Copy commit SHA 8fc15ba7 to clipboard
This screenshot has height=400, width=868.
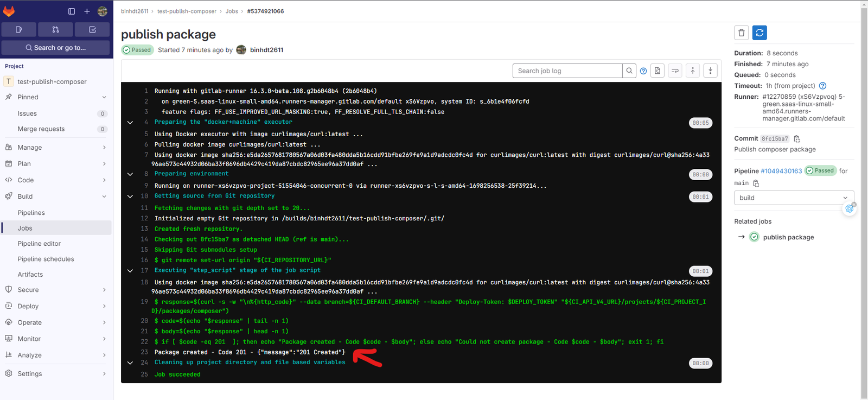point(797,139)
